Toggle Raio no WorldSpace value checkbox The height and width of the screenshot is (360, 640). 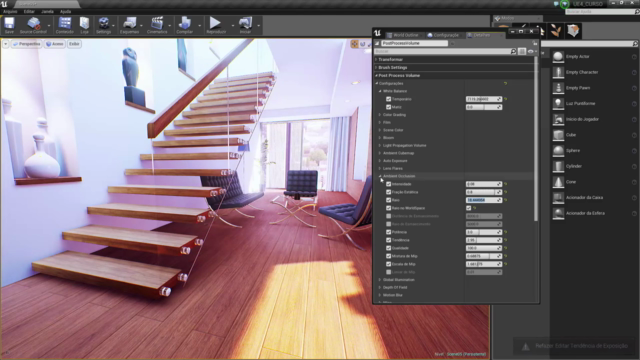pos(469,208)
